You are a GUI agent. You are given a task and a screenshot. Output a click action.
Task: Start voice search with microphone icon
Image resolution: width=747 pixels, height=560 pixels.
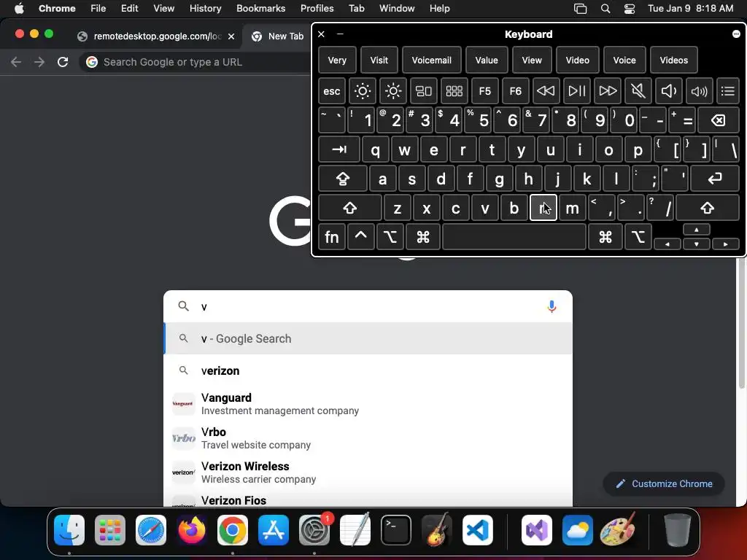(x=551, y=306)
